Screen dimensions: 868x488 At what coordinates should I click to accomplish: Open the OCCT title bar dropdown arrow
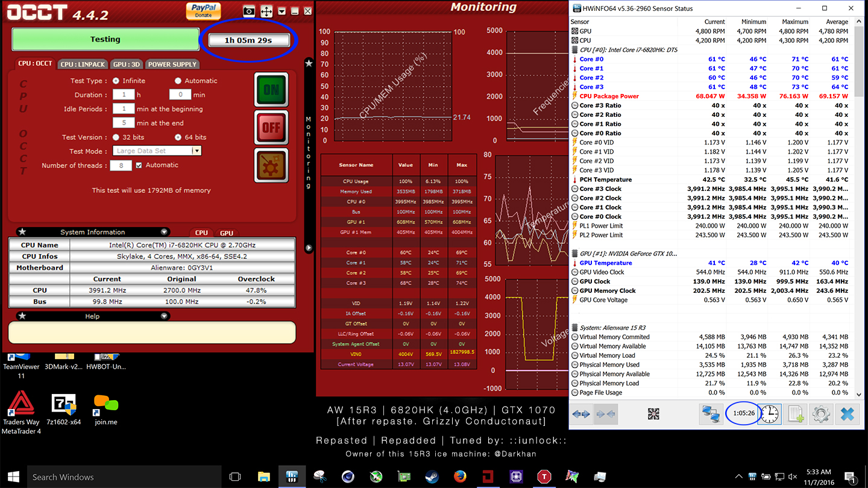pyautogui.click(x=281, y=11)
